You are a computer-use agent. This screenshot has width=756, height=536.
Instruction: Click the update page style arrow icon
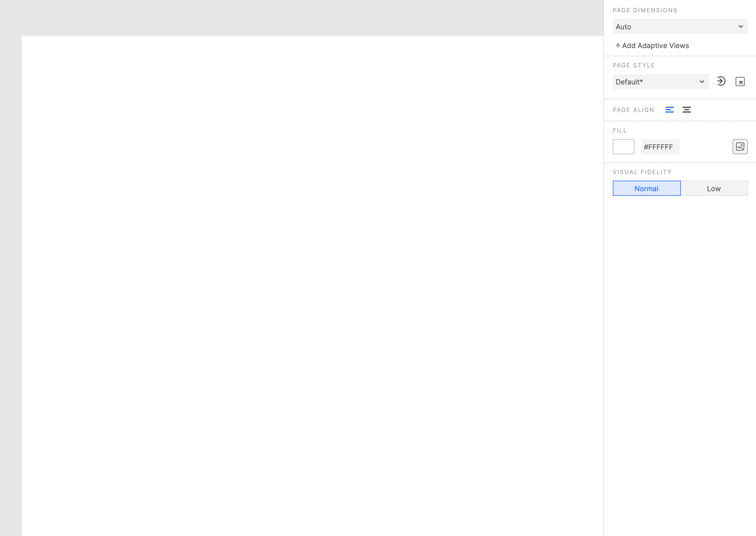click(721, 81)
